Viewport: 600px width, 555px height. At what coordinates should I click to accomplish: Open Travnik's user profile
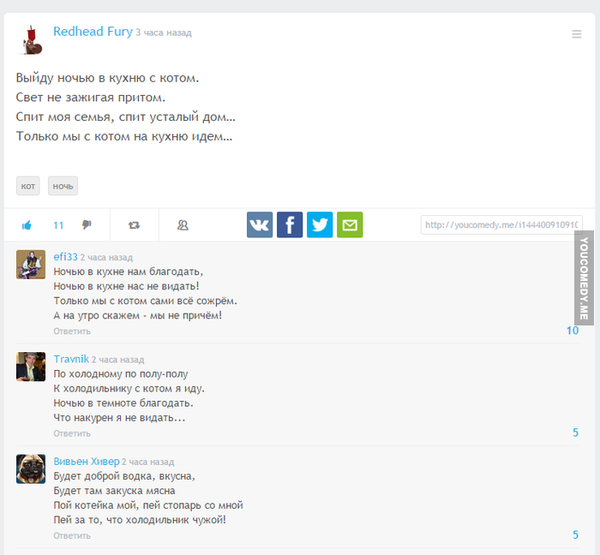pyautogui.click(x=71, y=359)
